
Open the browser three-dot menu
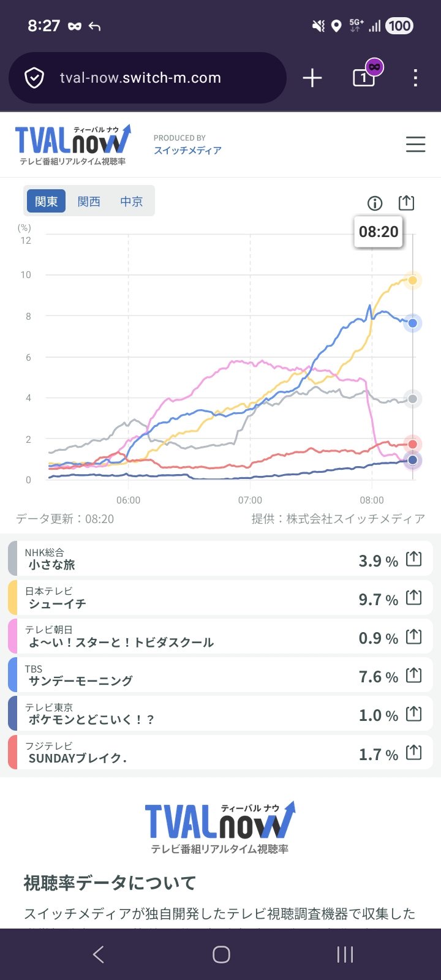[415, 78]
